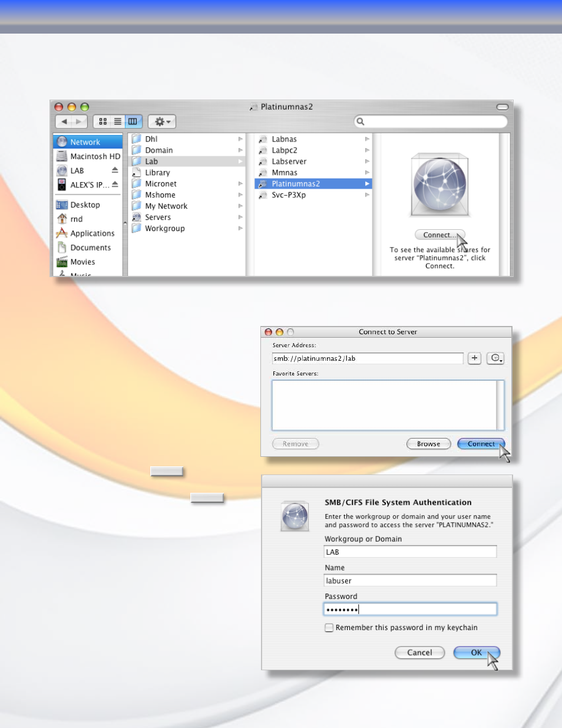Image resolution: width=562 pixels, height=728 pixels.
Task: Open the gear Action menu
Action: [162, 121]
